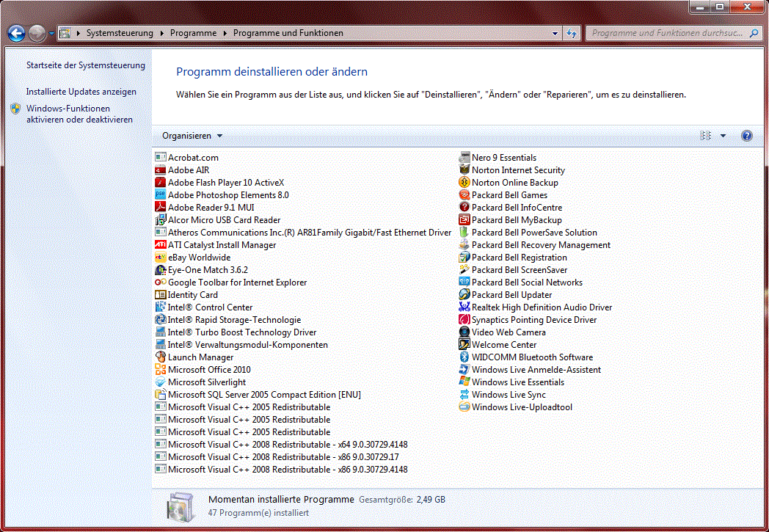769x532 pixels.
Task: Click the Launch Manager icon
Action: click(161, 357)
